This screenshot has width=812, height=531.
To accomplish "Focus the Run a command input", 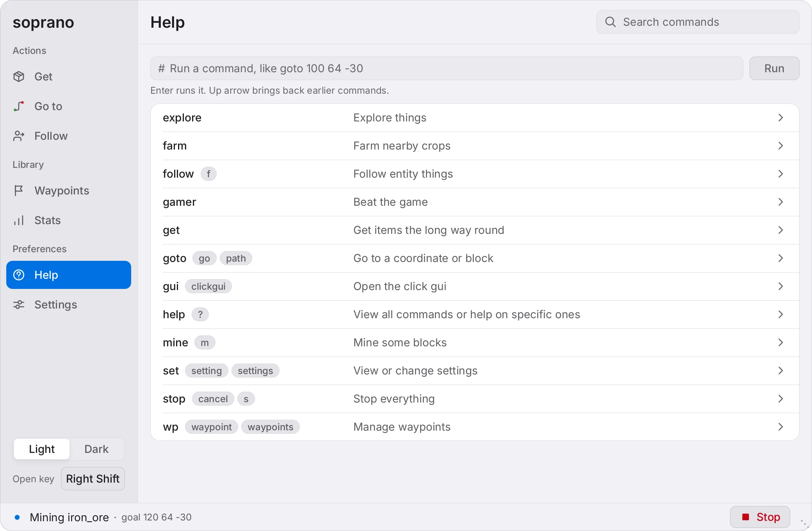I will pyautogui.click(x=447, y=68).
